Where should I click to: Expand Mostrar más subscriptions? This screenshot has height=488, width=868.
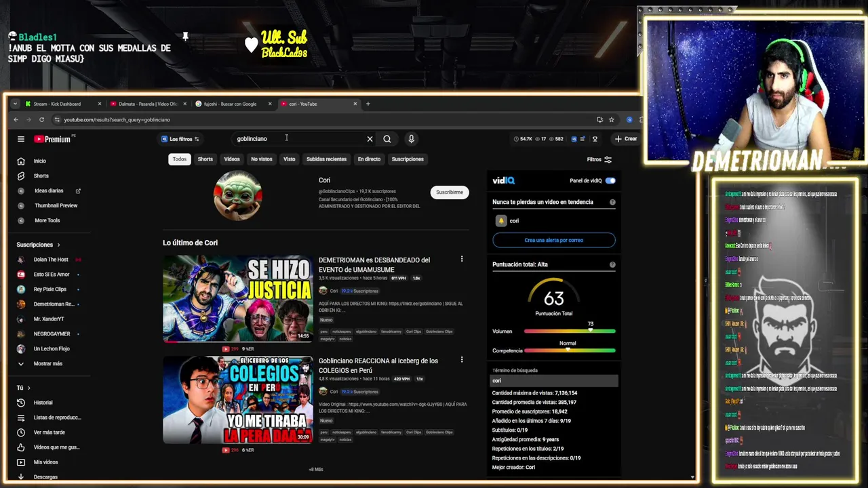(x=40, y=364)
